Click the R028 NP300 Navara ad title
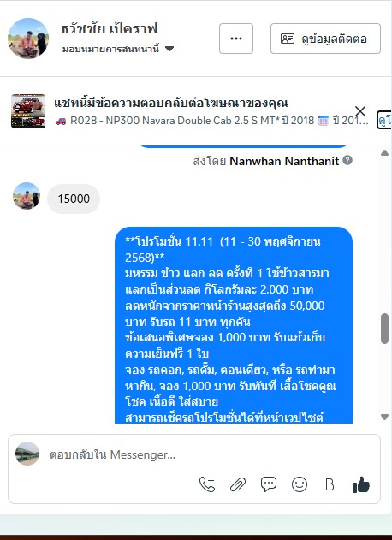This screenshot has height=540, width=392. point(211,121)
